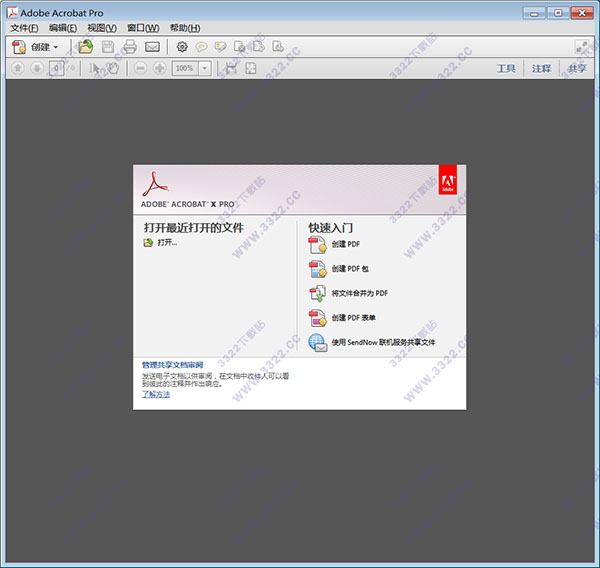Click the zoom out minus button
Image resolution: width=600 pixels, height=568 pixels.
140,69
